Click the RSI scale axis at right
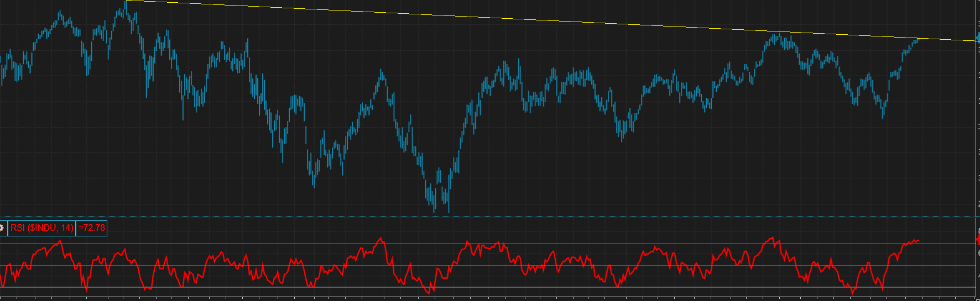This screenshot has height=301, width=980. click(978, 265)
